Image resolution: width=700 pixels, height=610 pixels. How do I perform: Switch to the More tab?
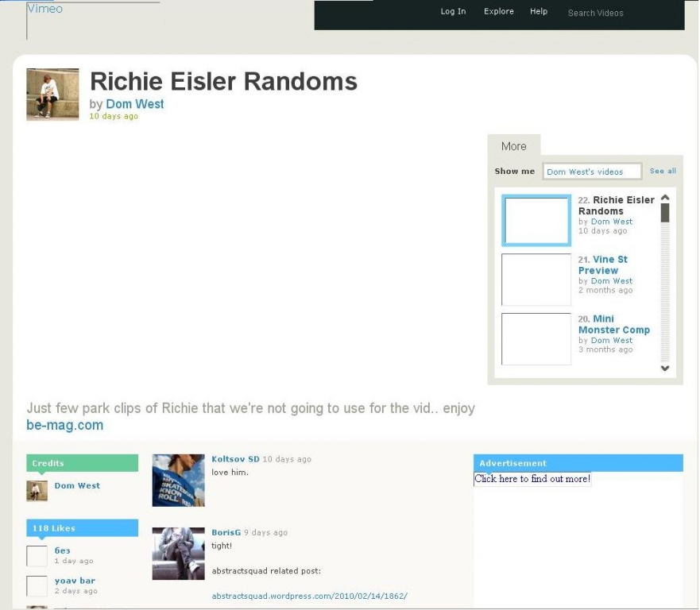[x=513, y=146]
